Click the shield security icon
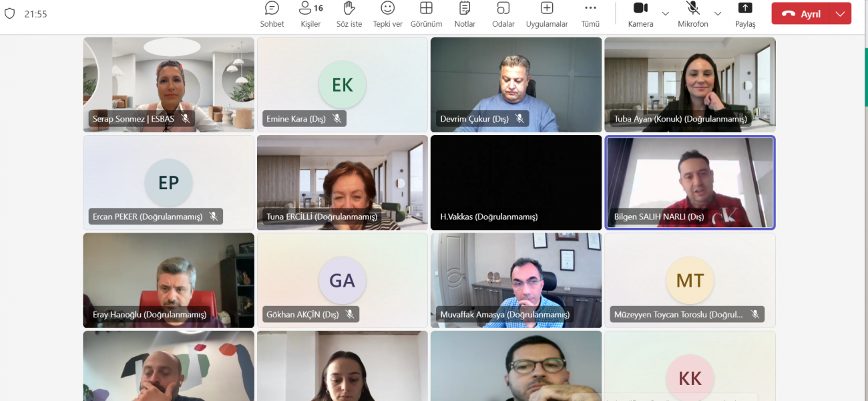The image size is (868, 401). coord(9,13)
